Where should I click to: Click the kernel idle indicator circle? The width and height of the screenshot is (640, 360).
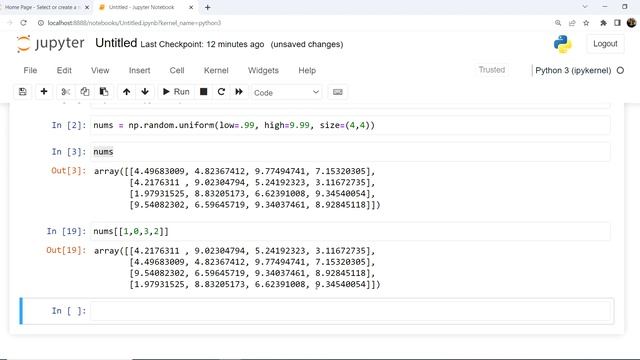(x=620, y=70)
